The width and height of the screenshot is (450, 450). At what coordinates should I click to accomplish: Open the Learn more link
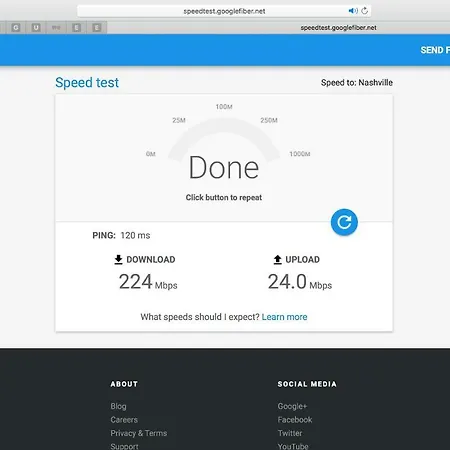pyautogui.click(x=284, y=317)
